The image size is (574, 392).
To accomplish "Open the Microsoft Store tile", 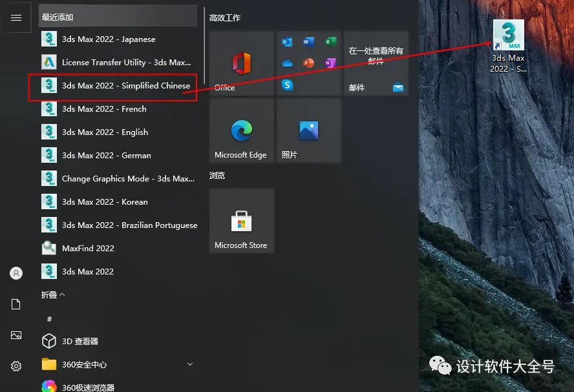I will (242, 221).
